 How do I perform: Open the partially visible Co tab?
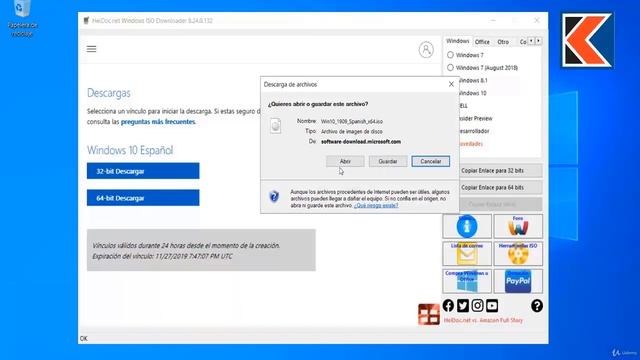pyautogui.click(x=522, y=42)
